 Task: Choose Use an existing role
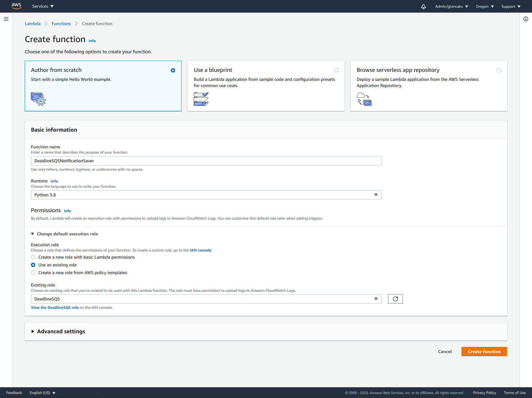click(x=33, y=265)
